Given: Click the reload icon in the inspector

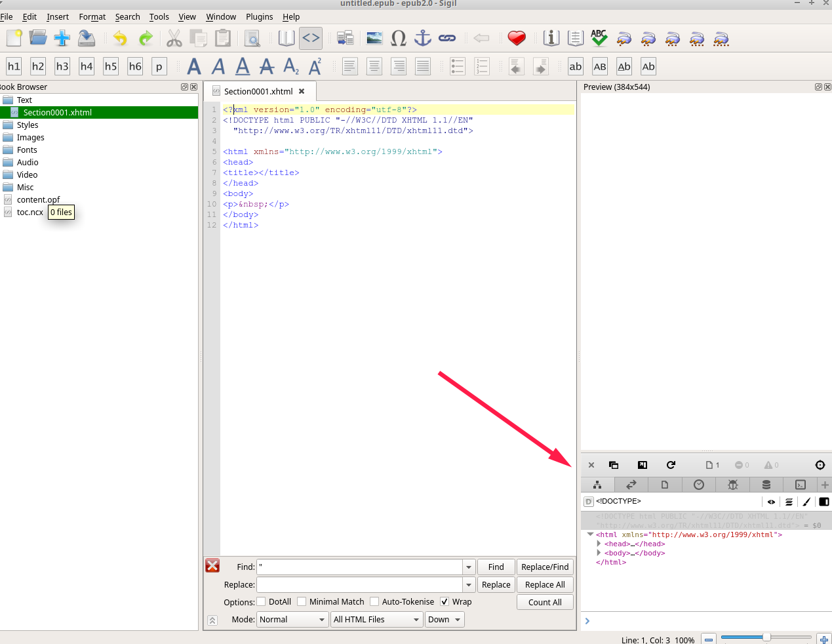Looking at the screenshot, I should coord(671,465).
